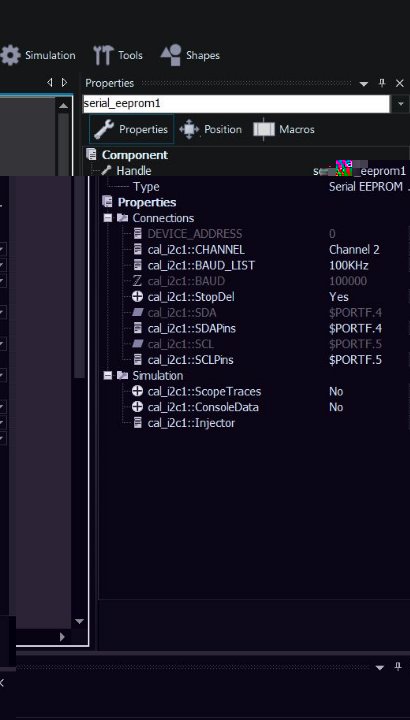Screen dimensions: 410x720
Task: Change SDAPins $PORTF.4 value
Action: click(x=355, y=328)
